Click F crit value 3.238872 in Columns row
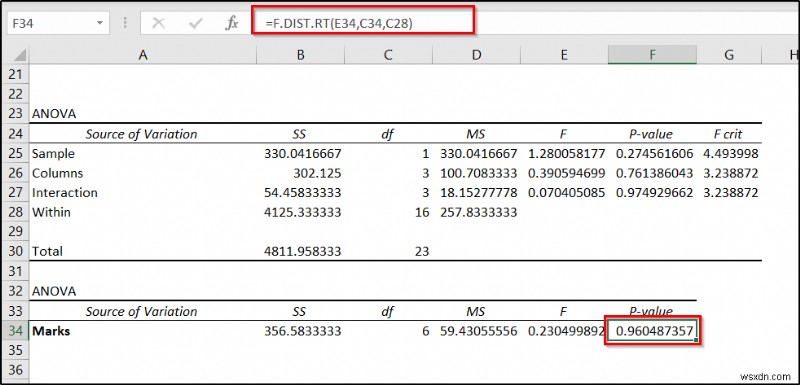This screenshot has height=385, width=800. [731, 173]
